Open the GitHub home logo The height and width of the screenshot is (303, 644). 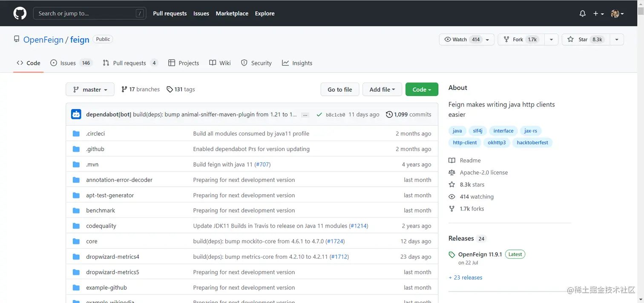pyautogui.click(x=20, y=13)
